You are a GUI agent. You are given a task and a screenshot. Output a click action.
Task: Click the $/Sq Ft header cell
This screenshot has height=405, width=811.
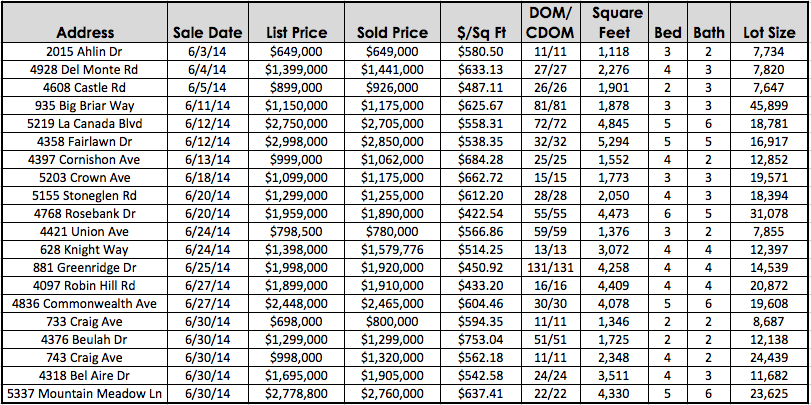(x=480, y=23)
